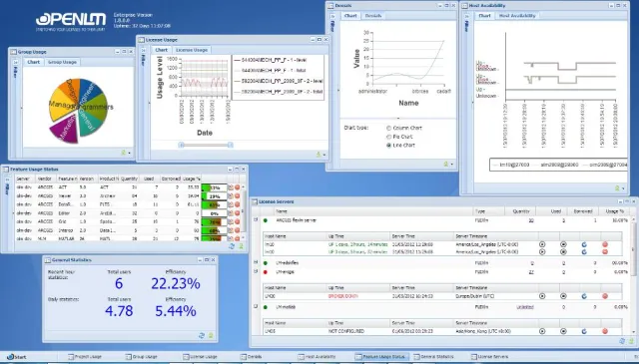The height and width of the screenshot is (364, 639).
Task: Refresh the General Statistics panel
Action: [202, 335]
